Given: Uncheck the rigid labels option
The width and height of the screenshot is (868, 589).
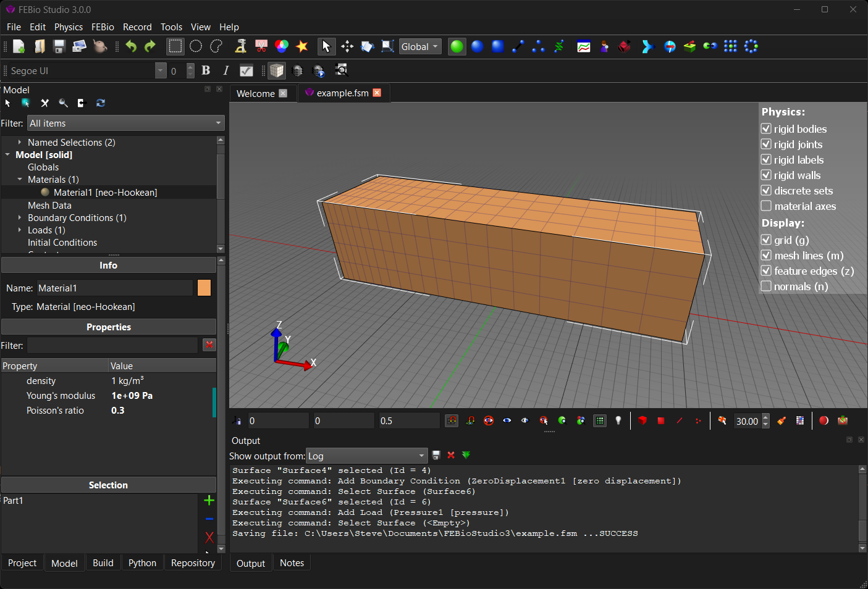Looking at the screenshot, I should [x=766, y=159].
